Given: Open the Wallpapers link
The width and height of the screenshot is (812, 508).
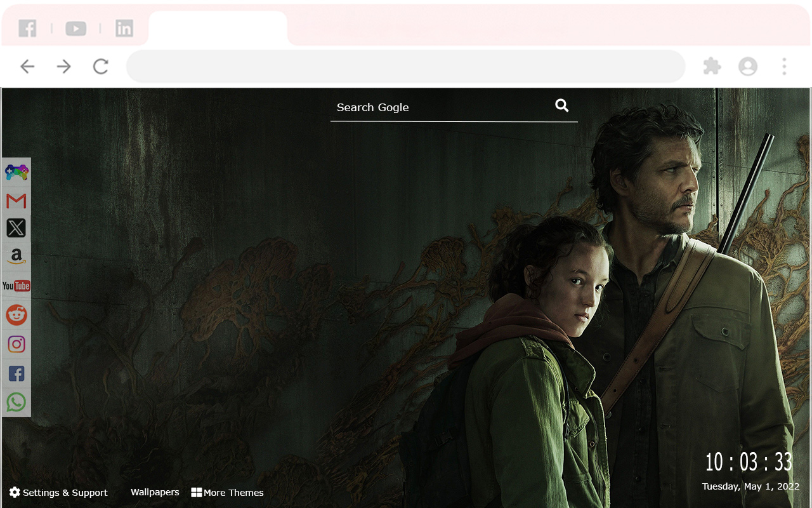Looking at the screenshot, I should [x=155, y=492].
